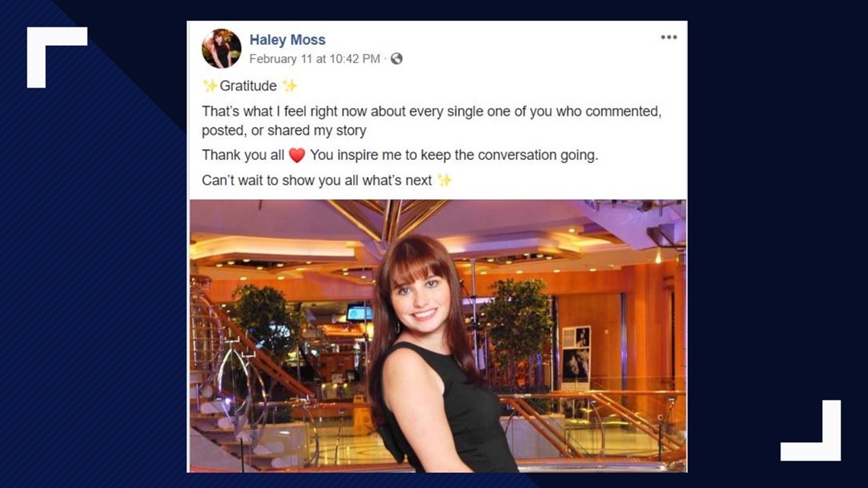The width and height of the screenshot is (868, 488).
Task: Click the Haley Moss bold name text
Action: (x=287, y=40)
